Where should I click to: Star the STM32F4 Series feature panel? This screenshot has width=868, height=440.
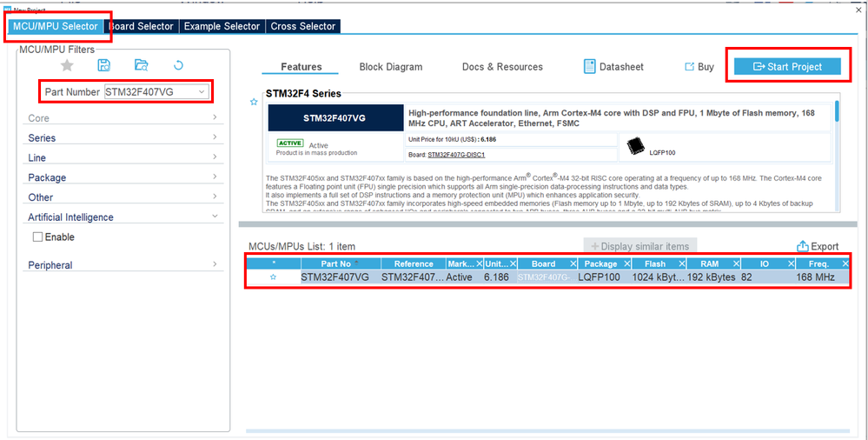(x=254, y=102)
